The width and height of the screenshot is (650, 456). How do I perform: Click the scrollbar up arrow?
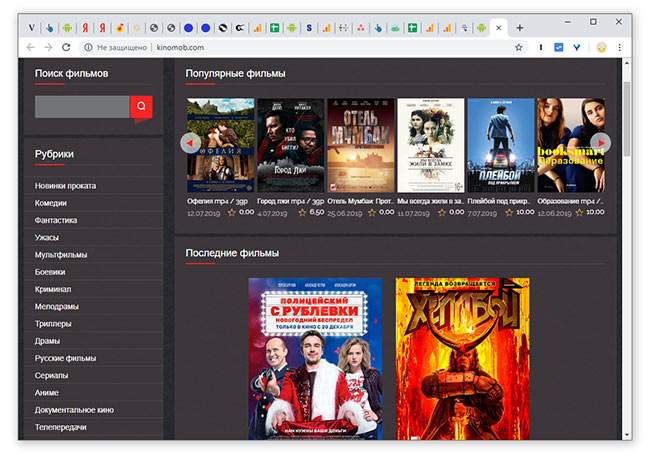click(x=627, y=63)
